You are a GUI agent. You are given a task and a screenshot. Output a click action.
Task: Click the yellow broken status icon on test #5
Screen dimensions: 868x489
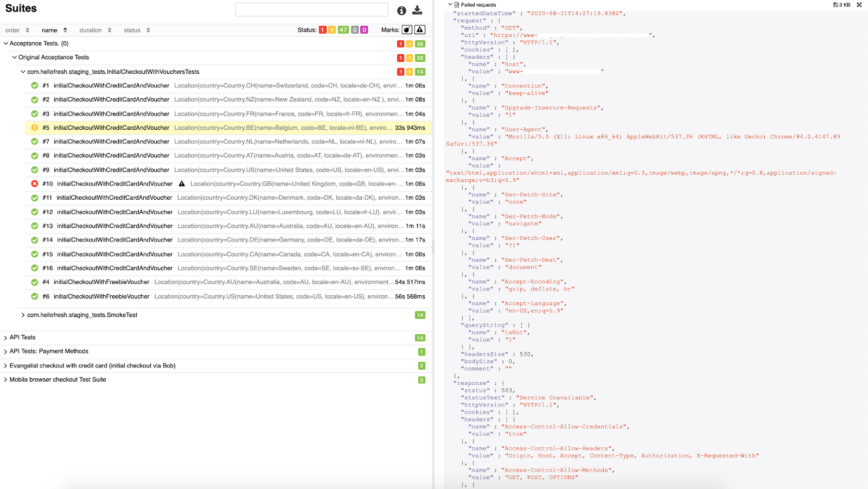tap(35, 128)
